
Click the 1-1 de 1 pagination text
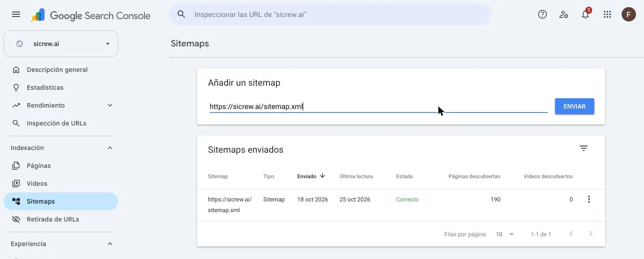pos(541,234)
